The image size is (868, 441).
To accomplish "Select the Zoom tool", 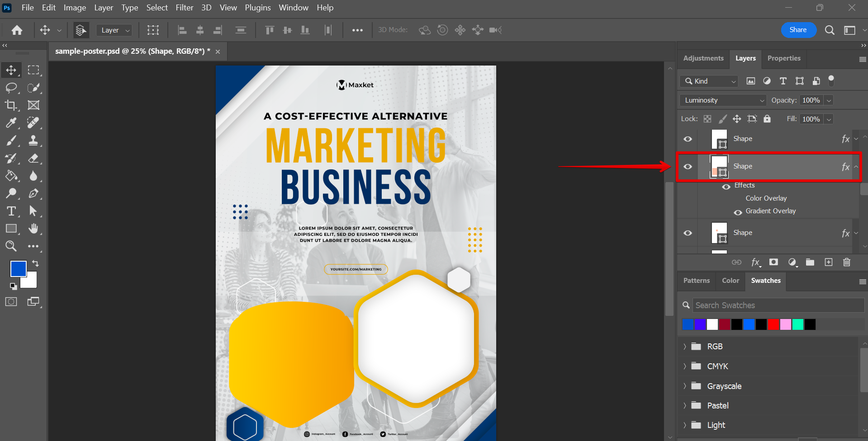I will click(x=11, y=246).
